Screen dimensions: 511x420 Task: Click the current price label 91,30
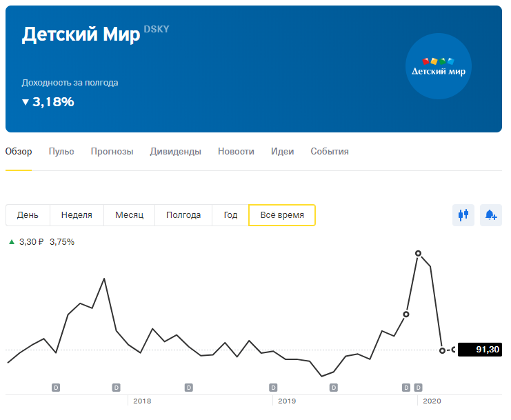(x=480, y=350)
